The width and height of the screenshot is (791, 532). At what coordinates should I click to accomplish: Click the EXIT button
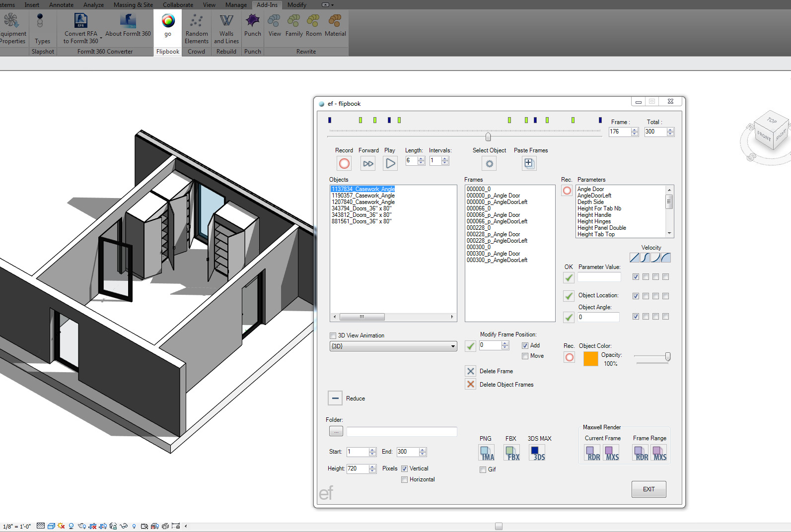point(648,489)
